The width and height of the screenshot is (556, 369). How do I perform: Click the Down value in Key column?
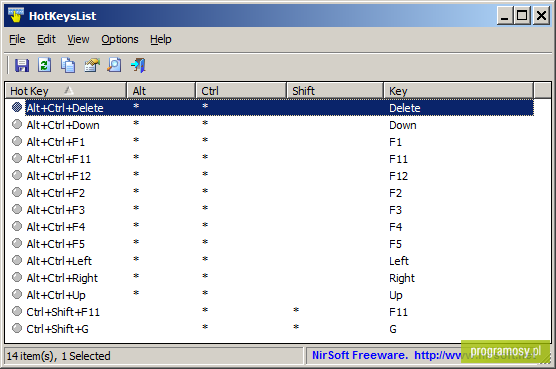tap(403, 125)
